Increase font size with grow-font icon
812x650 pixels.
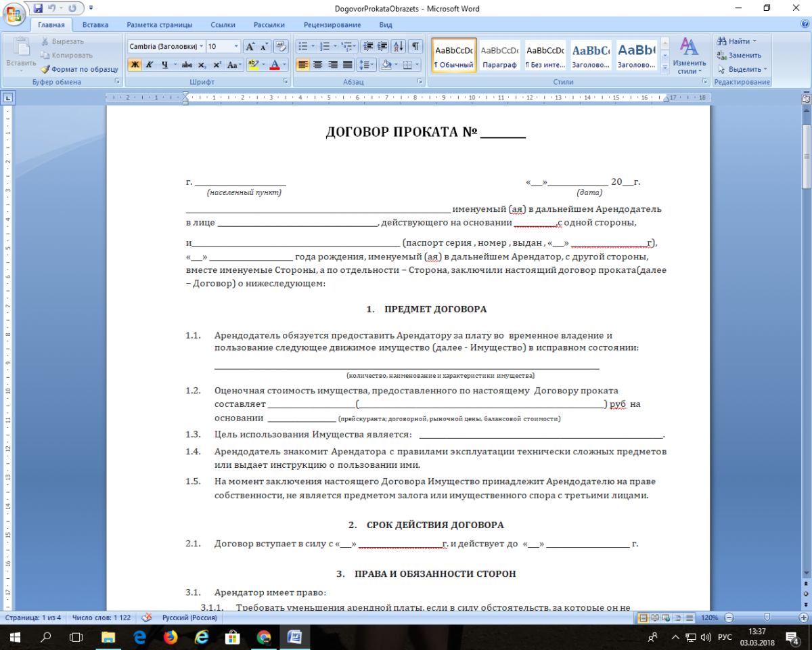pos(250,47)
